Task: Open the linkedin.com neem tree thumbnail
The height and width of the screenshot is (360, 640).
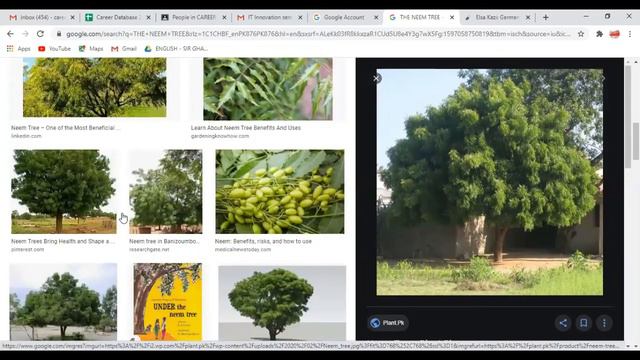Action: coord(95,87)
